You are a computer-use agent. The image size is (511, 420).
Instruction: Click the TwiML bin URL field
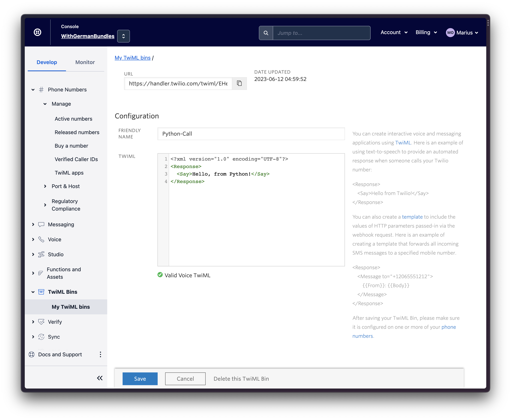pos(178,84)
